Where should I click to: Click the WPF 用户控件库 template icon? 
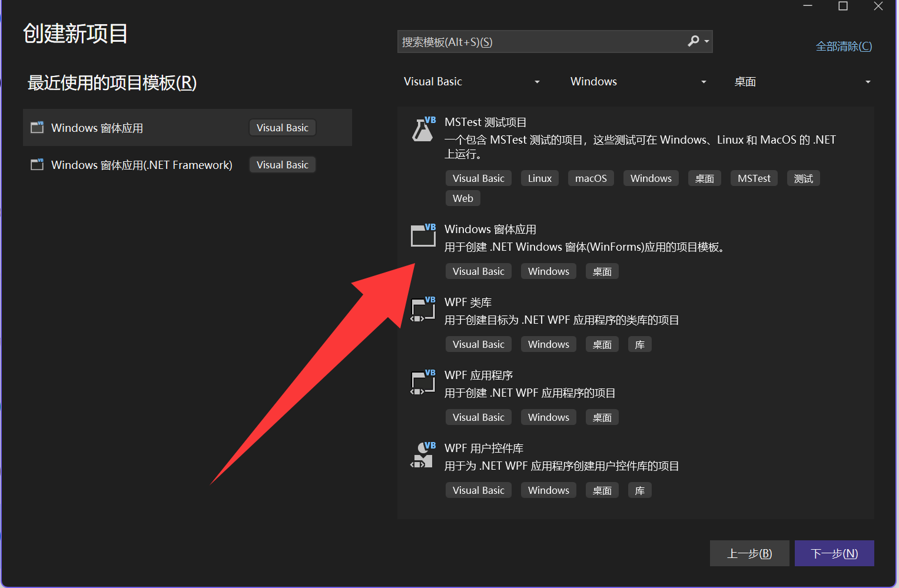coord(423,455)
